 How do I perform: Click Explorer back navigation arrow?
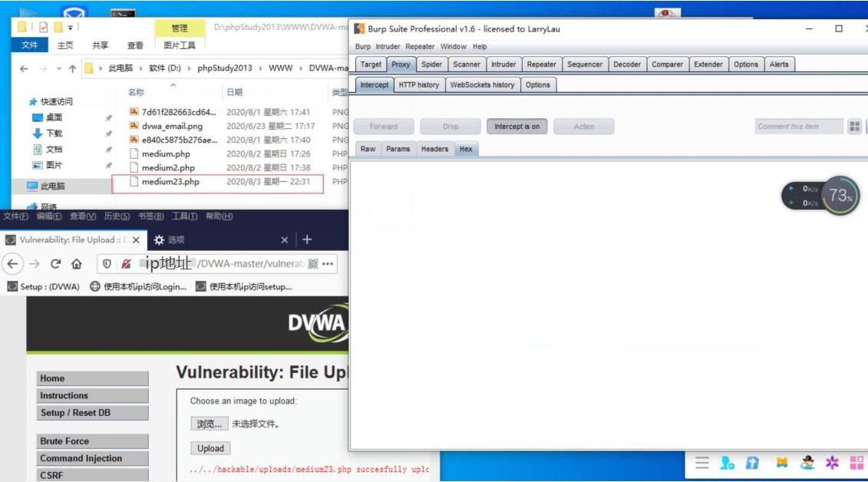pyautogui.click(x=24, y=68)
